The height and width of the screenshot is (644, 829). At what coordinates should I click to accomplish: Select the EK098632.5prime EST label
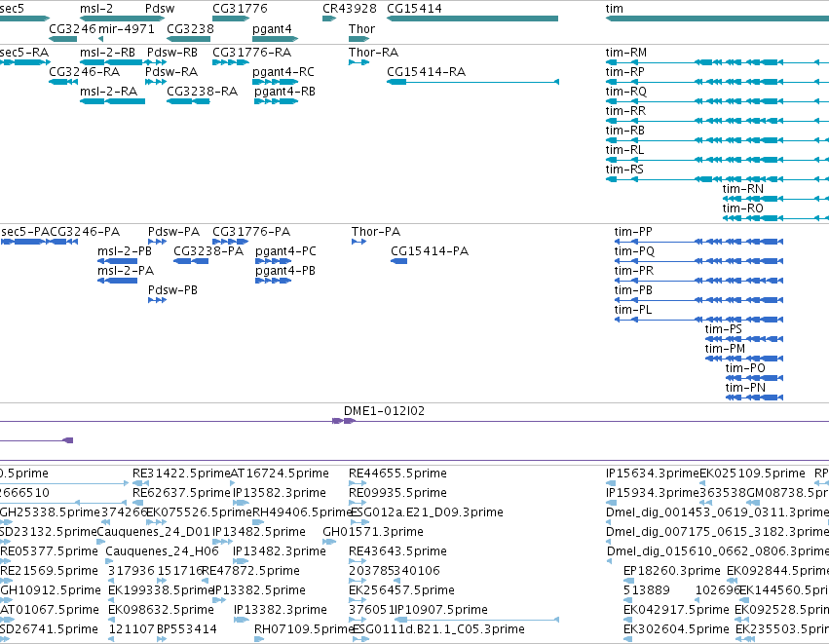click(161, 610)
